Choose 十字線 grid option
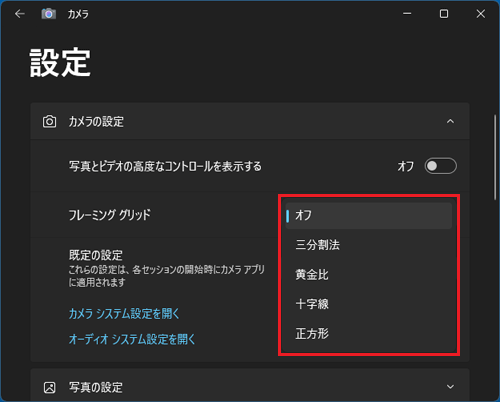Viewport: 500px width, 402px height. [x=369, y=304]
